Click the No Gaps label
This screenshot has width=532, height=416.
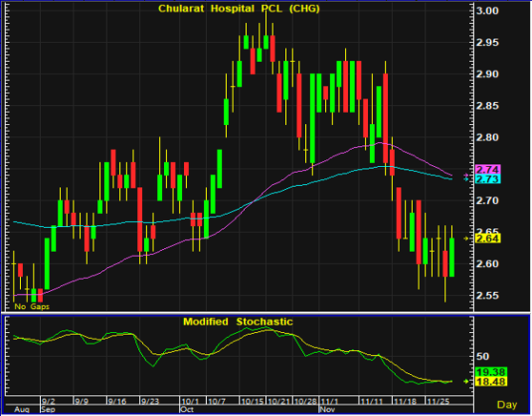[31, 306]
